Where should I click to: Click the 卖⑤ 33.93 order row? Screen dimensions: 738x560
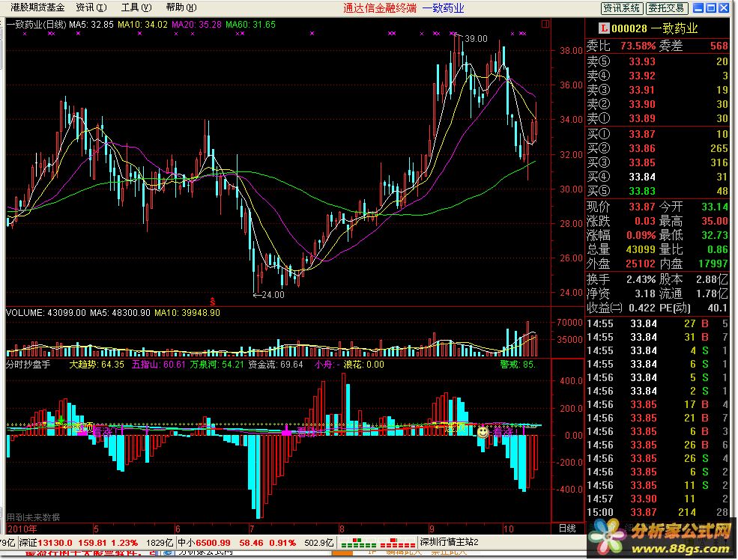(658, 61)
